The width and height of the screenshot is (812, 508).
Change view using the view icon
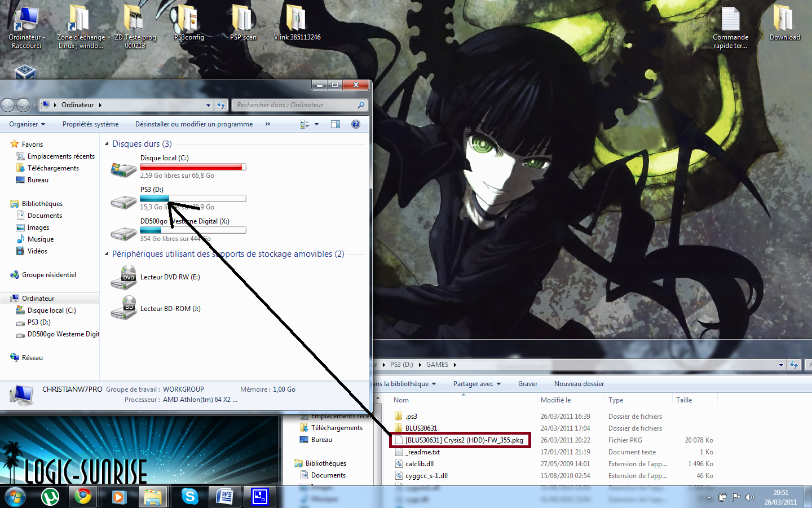point(304,124)
